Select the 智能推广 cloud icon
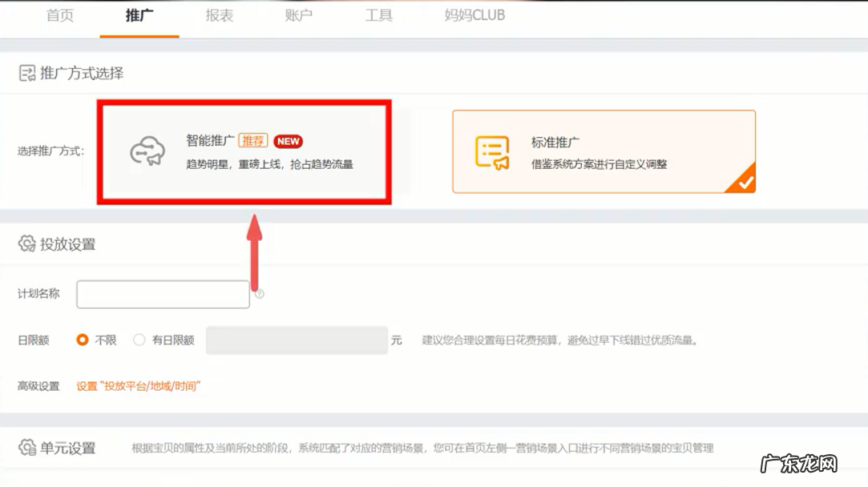Screen dimensions: 868x487 coord(147,151)
